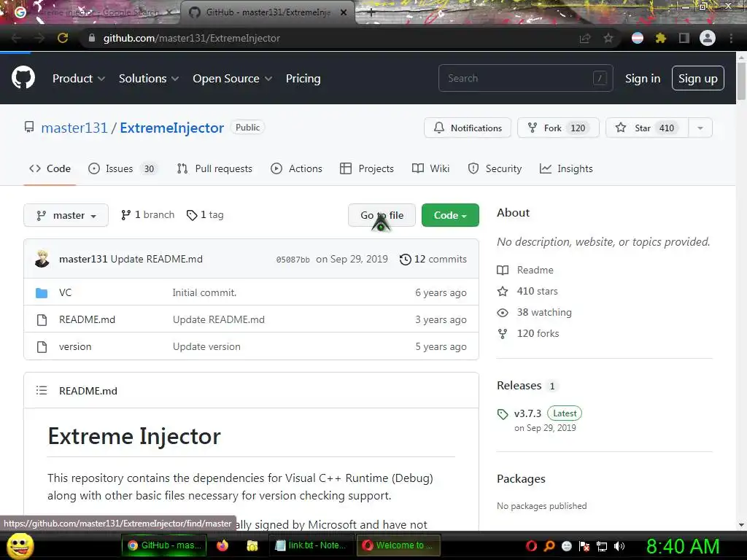Image resolution: width=747 pixels, height=560 pixels.
Task: Expand the green Code dropdown
Action: click(450, 215)
